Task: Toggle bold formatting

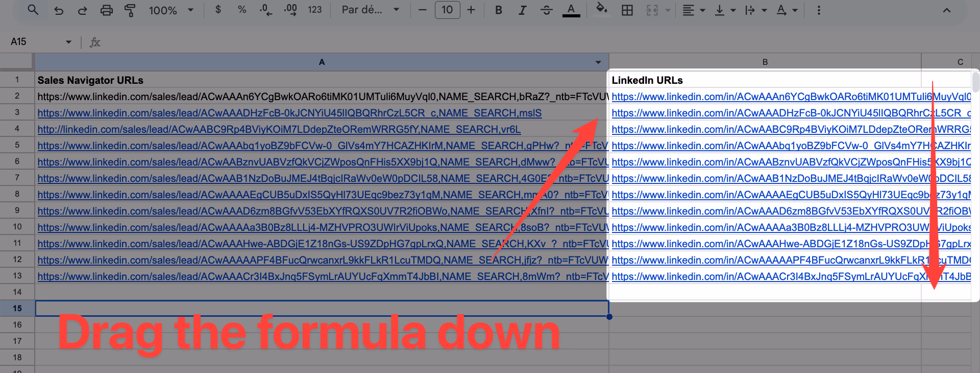Action: point(499,10)
